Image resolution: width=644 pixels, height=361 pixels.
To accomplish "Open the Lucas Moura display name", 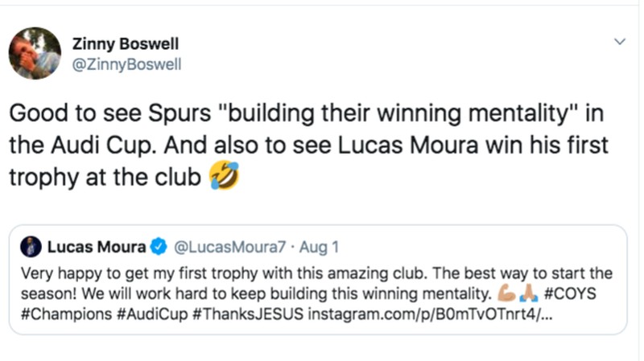I will tap(98, 247).
